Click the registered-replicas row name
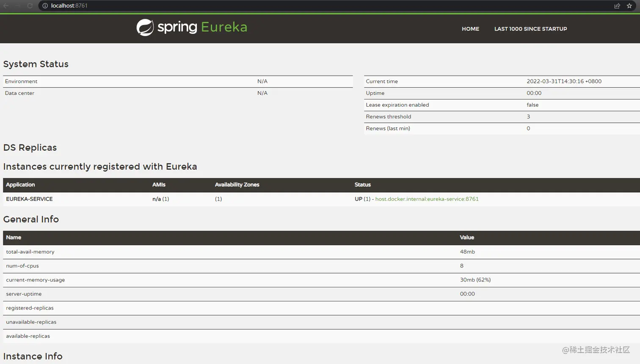640x364 pixels. pyautogui.click(x=30, y=308)
